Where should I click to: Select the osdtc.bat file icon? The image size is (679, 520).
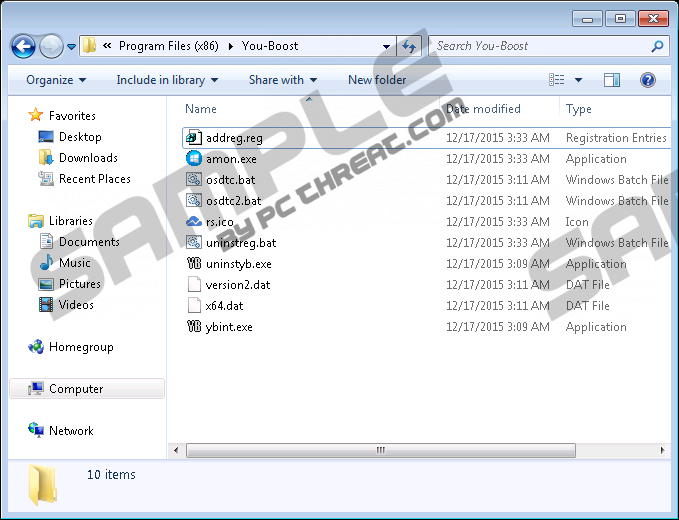click(194, 179)
